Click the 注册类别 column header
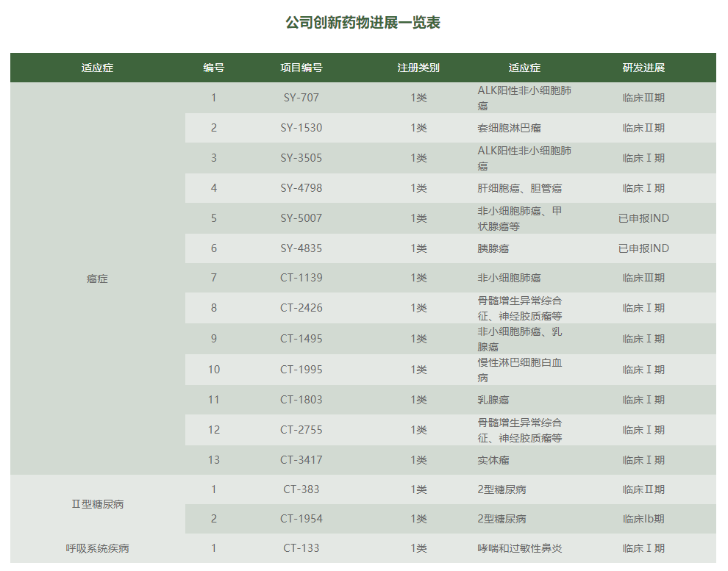The width and height of the screenshot is (728, 571). 418,68
